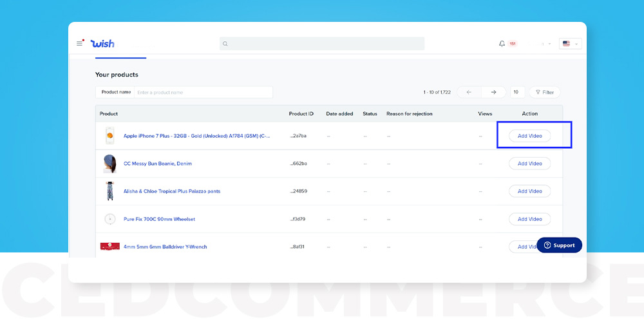This screenshot has height=322, width=644.
Task: Open the Support chat button
Action: tap(559, 245)
